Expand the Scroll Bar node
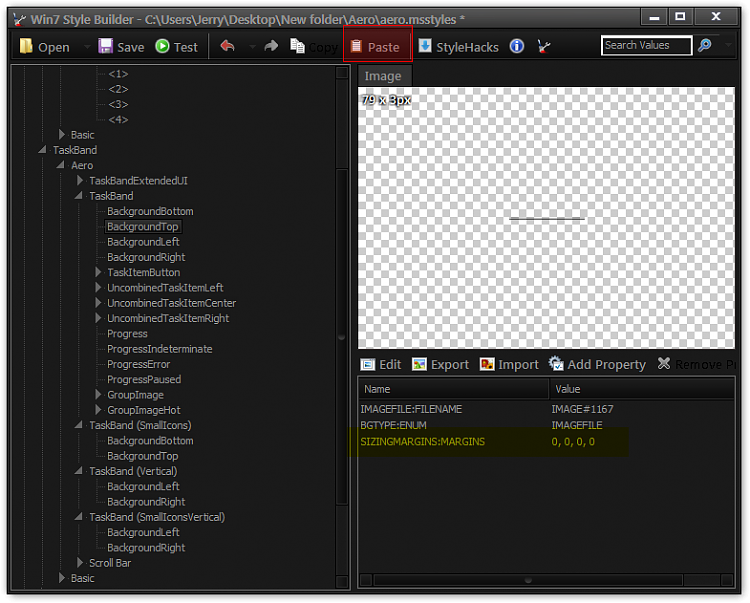Viewport: 750px width, 603px height. click(x=80, y=562)
